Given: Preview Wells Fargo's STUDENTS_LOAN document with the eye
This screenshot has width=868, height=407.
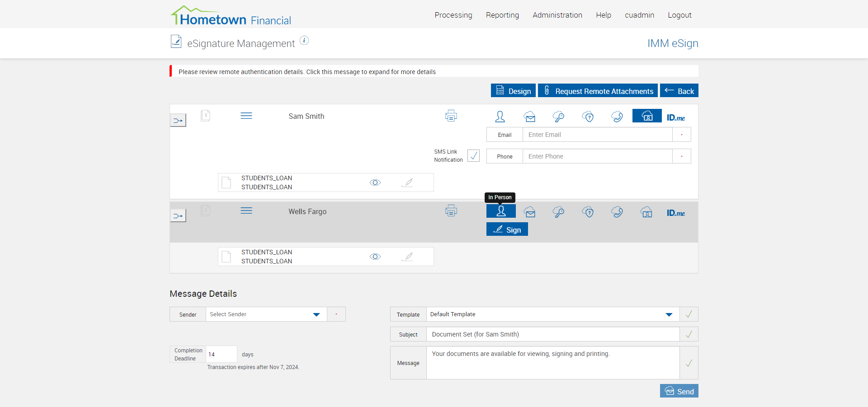Looking at the screenshot, I should click(375, 257).
